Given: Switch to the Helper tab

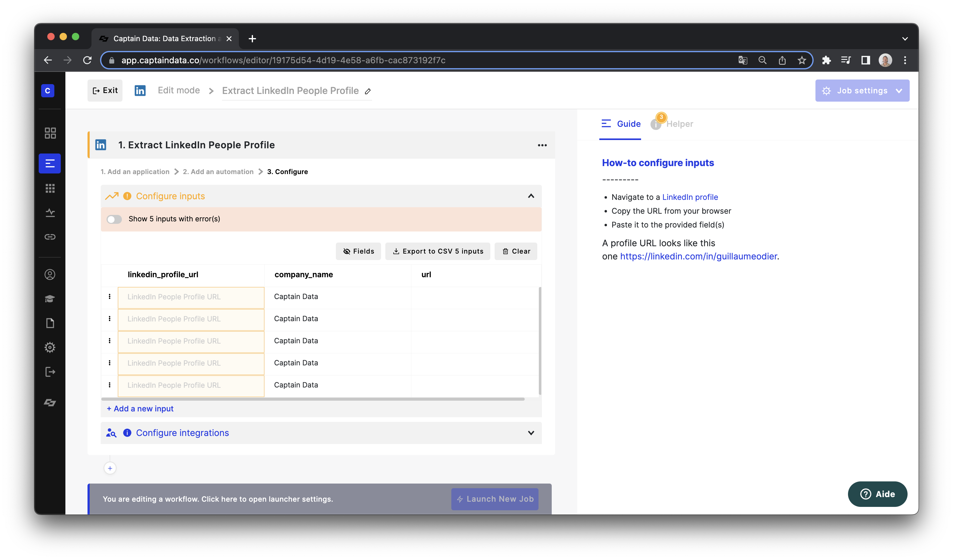Looking at the screenshot, I should click(672, 124).
